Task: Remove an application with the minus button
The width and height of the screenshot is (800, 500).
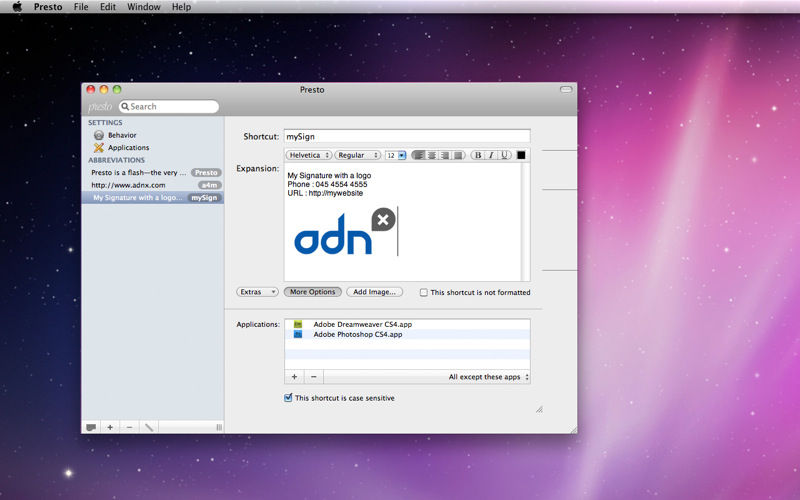Action: [314, 377]
